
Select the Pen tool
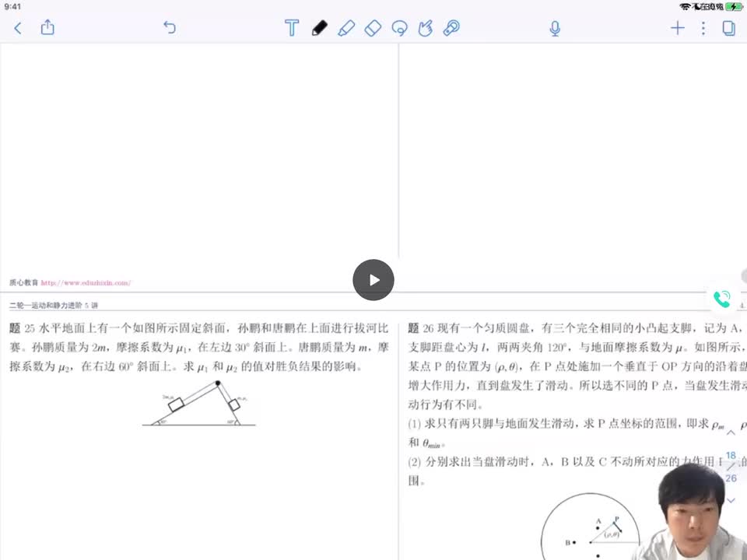[319, 28]
